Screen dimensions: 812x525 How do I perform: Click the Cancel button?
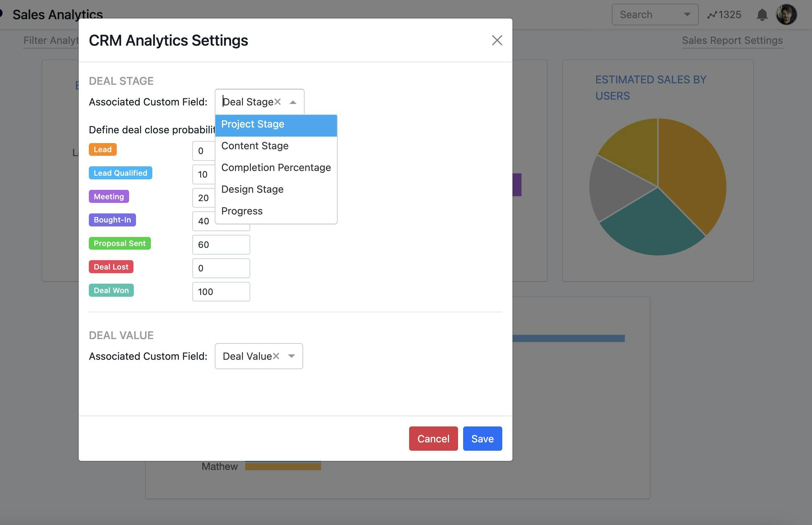[x=433, y=438]
